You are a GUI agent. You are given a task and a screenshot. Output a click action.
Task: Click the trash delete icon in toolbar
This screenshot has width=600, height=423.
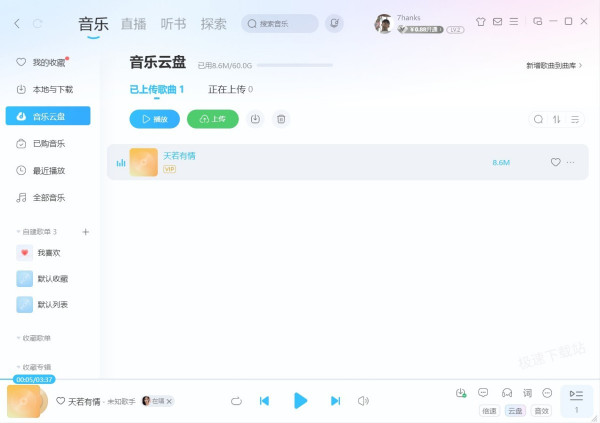281,119
